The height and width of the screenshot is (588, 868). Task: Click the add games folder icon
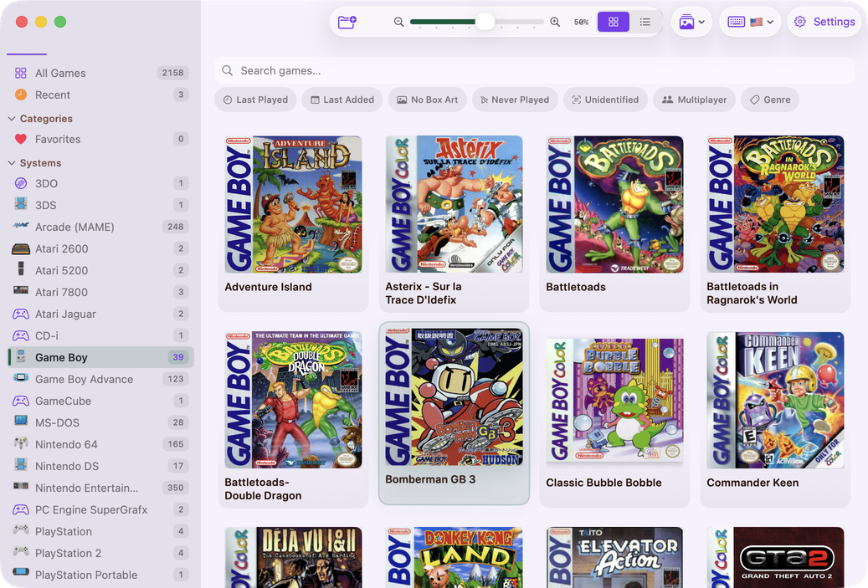point(347,22)
